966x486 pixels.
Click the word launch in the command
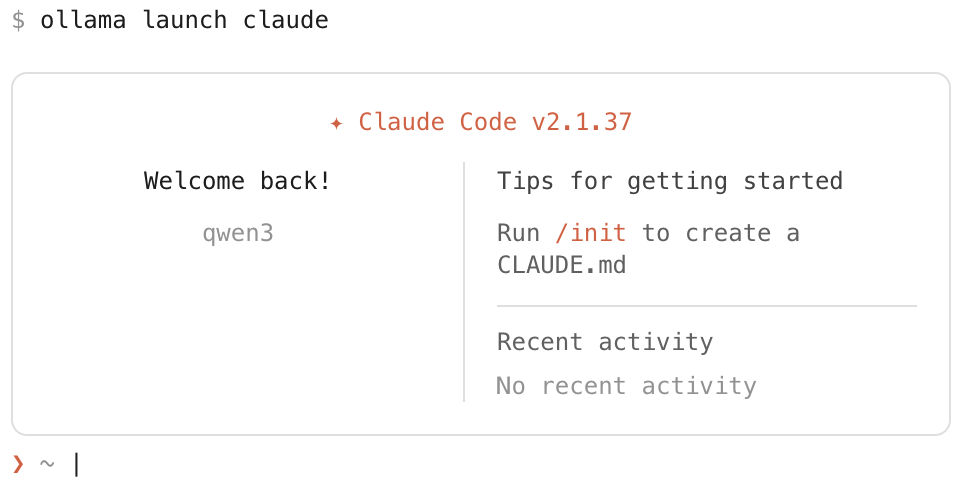pos(185,20)
